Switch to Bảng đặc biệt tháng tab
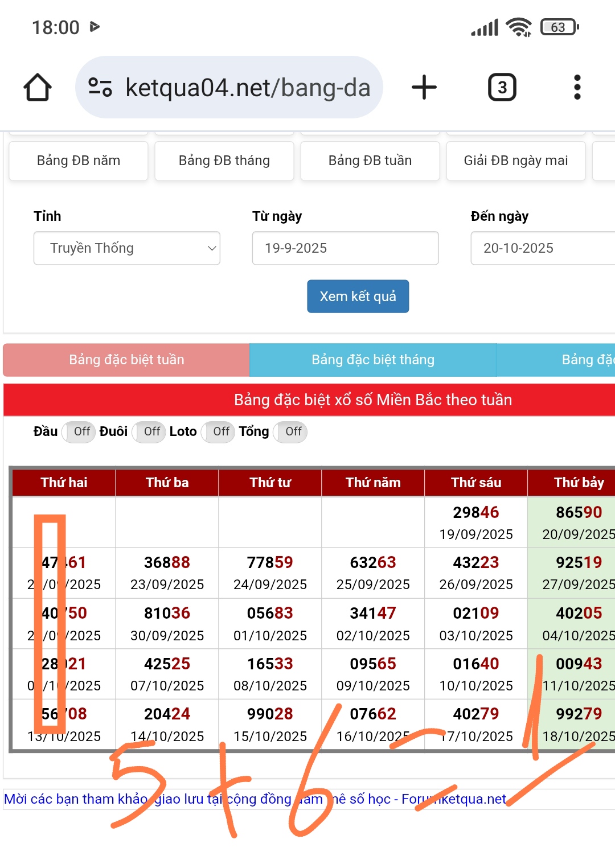Image resolution: width=615 pixels, height=868 pixels. [372, 360]
